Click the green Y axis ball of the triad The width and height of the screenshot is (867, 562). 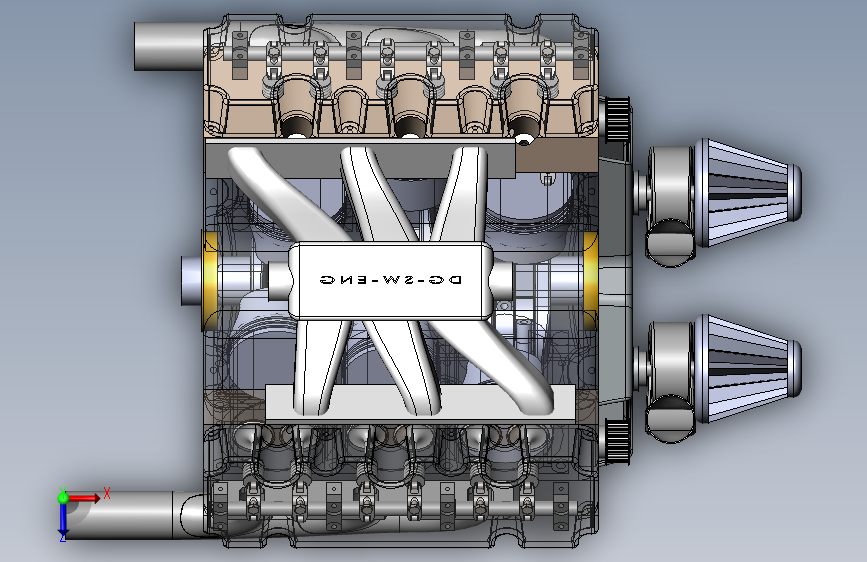click(x=63, y=497)
